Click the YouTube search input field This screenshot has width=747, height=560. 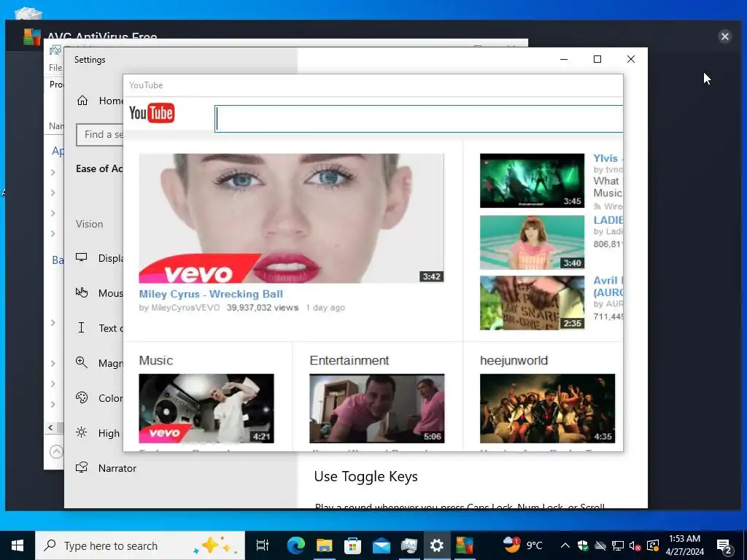[419, 119]
